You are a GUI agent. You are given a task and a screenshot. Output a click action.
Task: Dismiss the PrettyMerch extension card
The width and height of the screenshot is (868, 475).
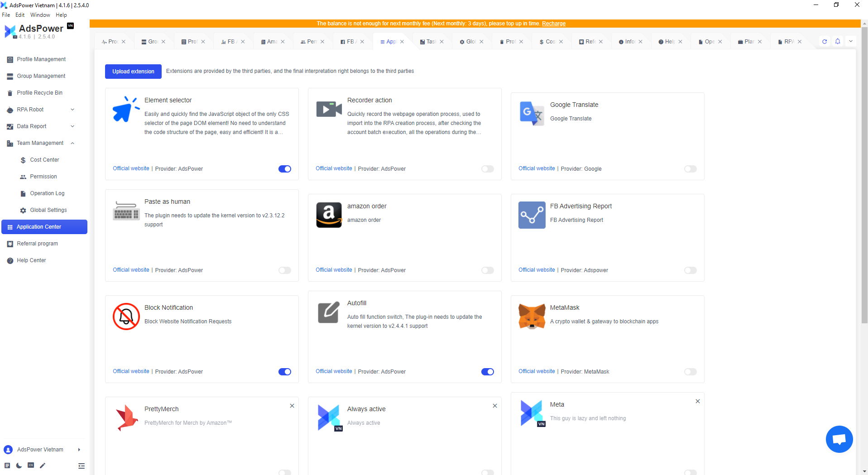292,406
